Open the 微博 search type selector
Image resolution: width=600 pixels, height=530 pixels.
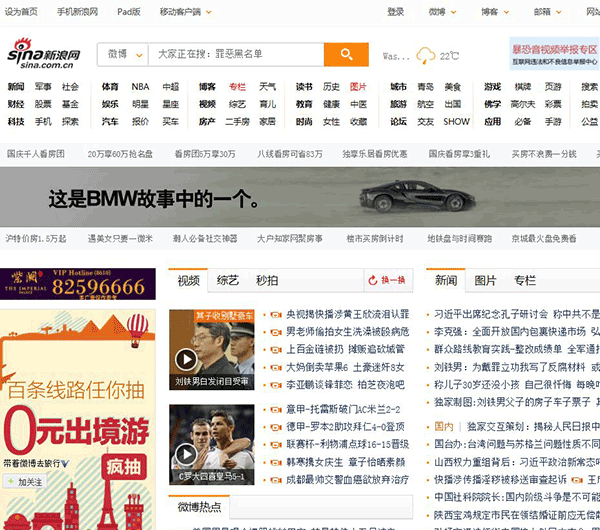(x=123, y=54)
